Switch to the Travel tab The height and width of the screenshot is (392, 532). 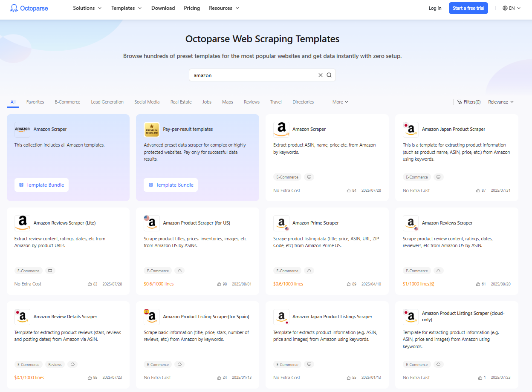coord(276,102)
